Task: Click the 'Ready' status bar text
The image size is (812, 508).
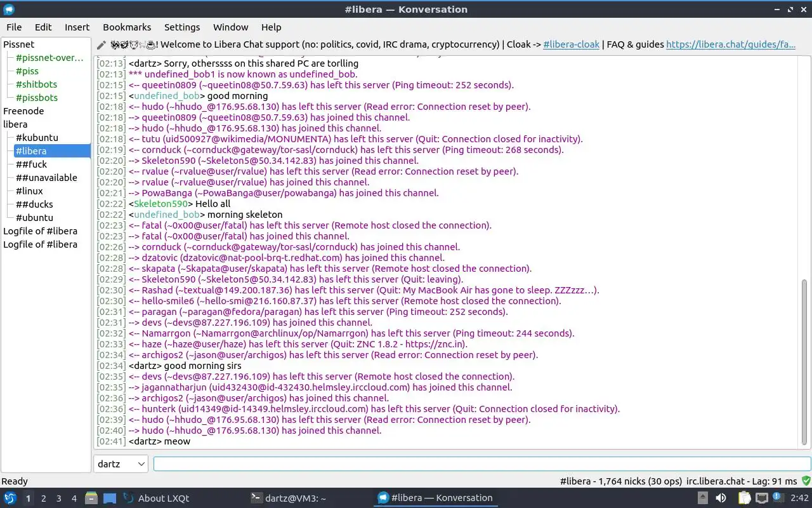Action: pyautogui.click(x=15, y=481)
